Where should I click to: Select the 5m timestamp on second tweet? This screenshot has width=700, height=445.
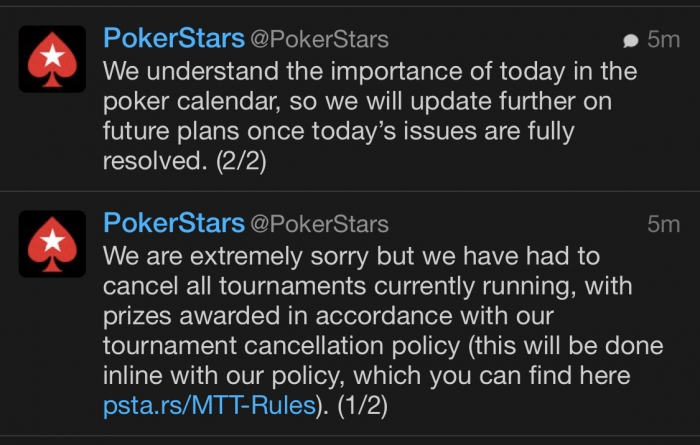tap(663, 225)
